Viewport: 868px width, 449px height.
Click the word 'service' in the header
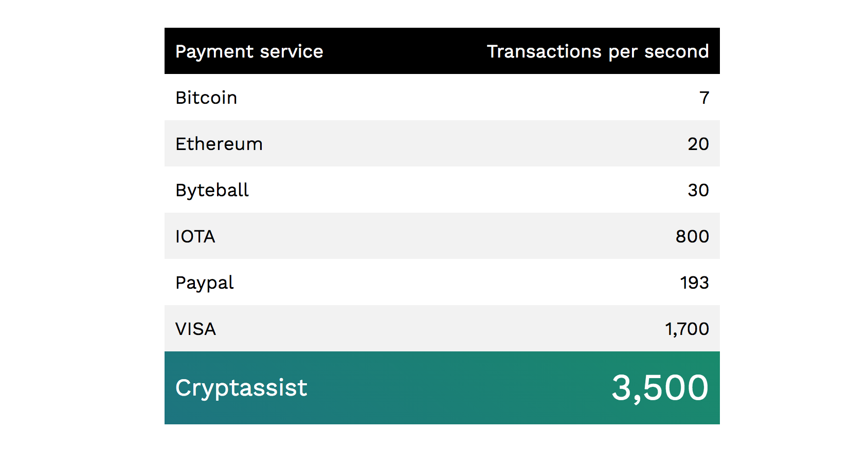pos(292,52)
